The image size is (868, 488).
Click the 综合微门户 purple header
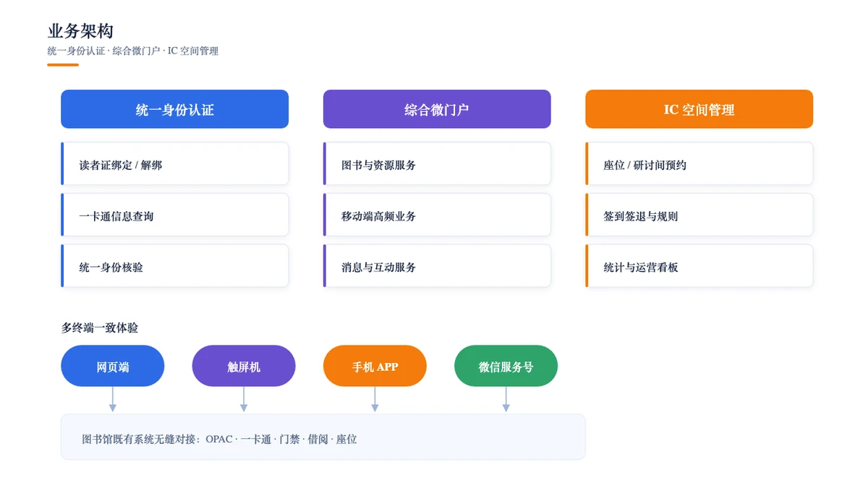437,109
